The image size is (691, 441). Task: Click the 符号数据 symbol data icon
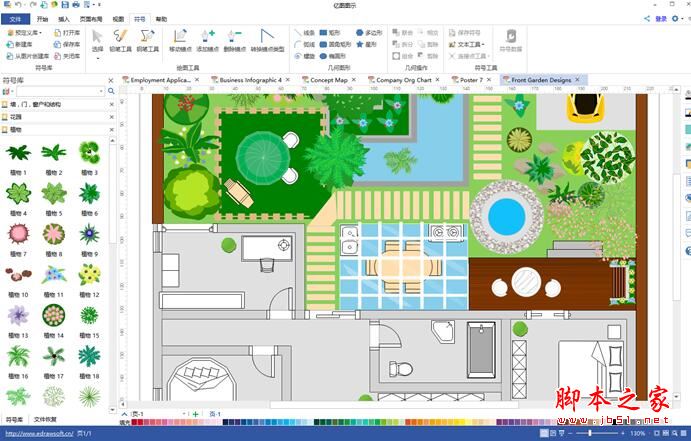click(x=509, y=41)
